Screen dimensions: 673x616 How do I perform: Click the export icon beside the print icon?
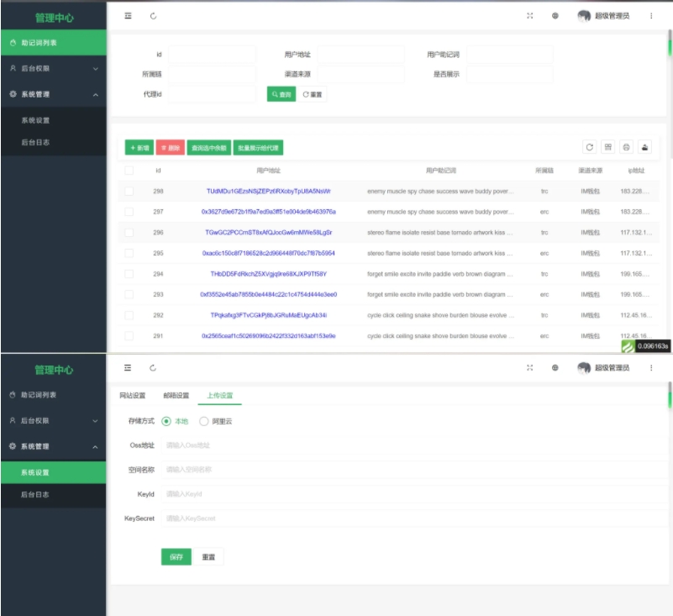pyautogui.click(x=644, y=147)
